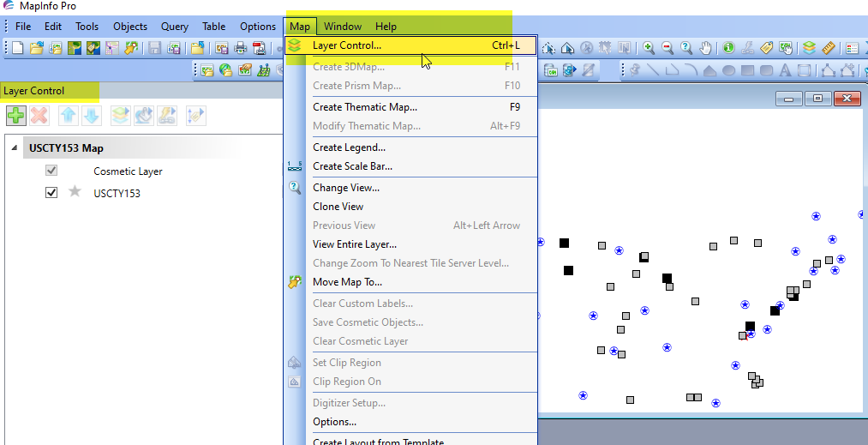Click the Print to PDF icon
The image size is (868, 445).
click(x=259, y=48)
